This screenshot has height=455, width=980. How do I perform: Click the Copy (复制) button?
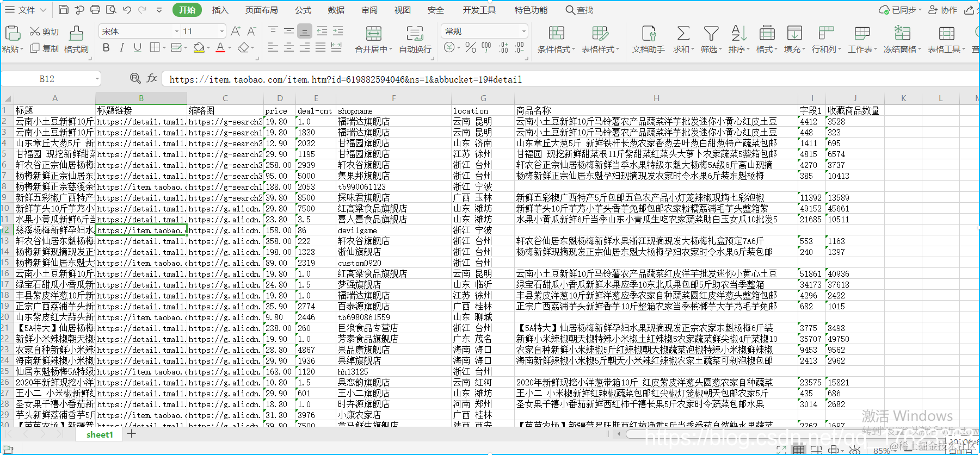click(x=44, y=48)
